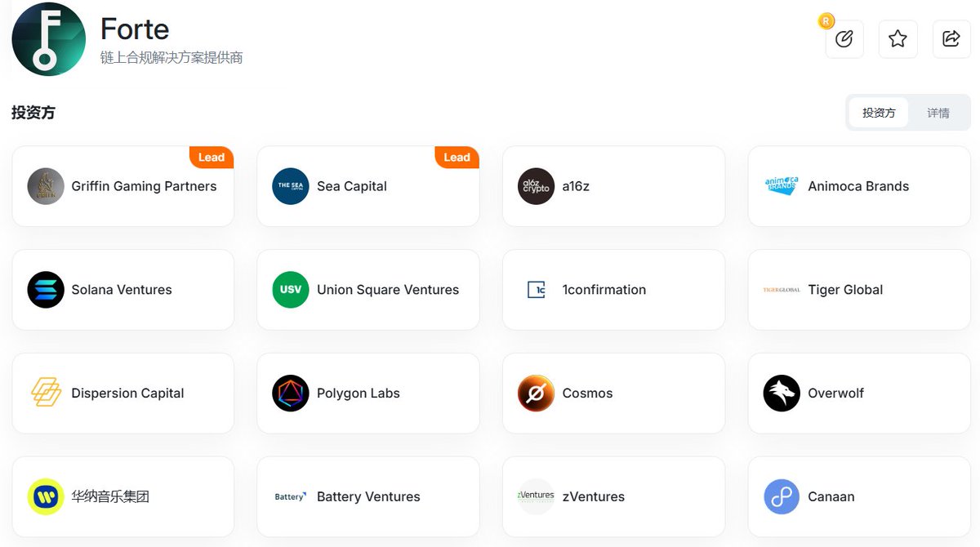The image size is (980, 547).
Task: Open the a16z investor card
Action: pyautogui.click(x=614, y=186)
